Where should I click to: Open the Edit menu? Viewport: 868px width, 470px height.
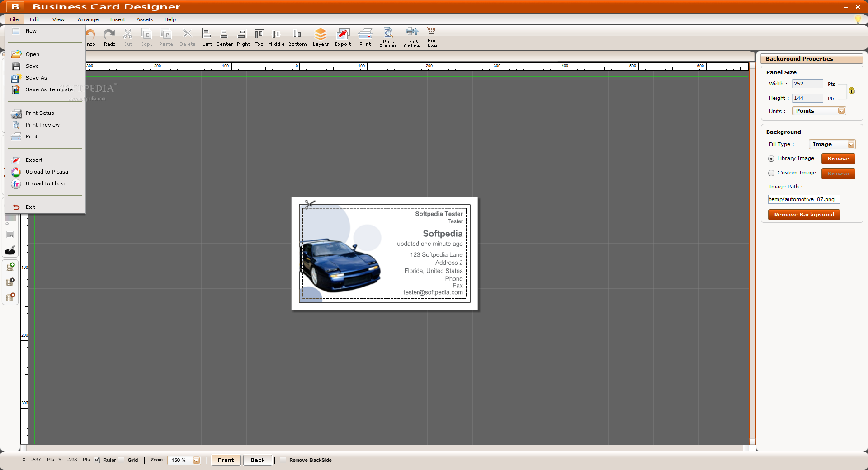click(x=35, y=19)
